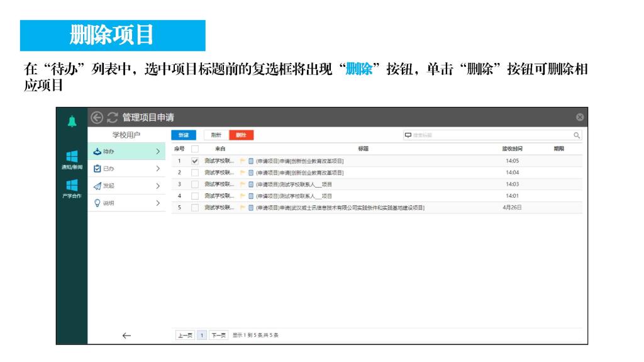Expand the 发起 chevron arrow

(157, 186)
